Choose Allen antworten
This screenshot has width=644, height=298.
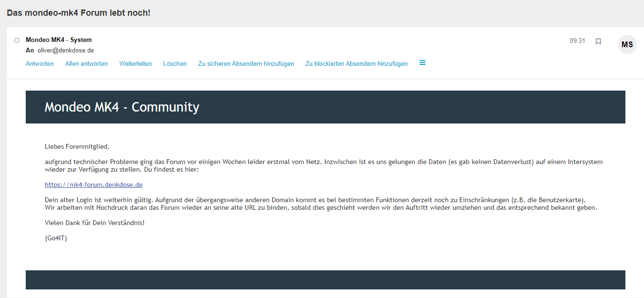click(86, 64)
